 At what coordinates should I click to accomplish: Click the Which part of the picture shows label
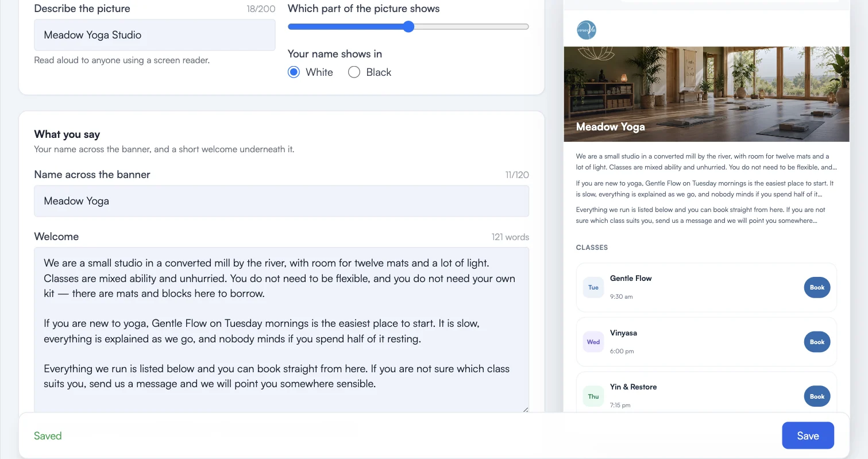pos(364,9)
